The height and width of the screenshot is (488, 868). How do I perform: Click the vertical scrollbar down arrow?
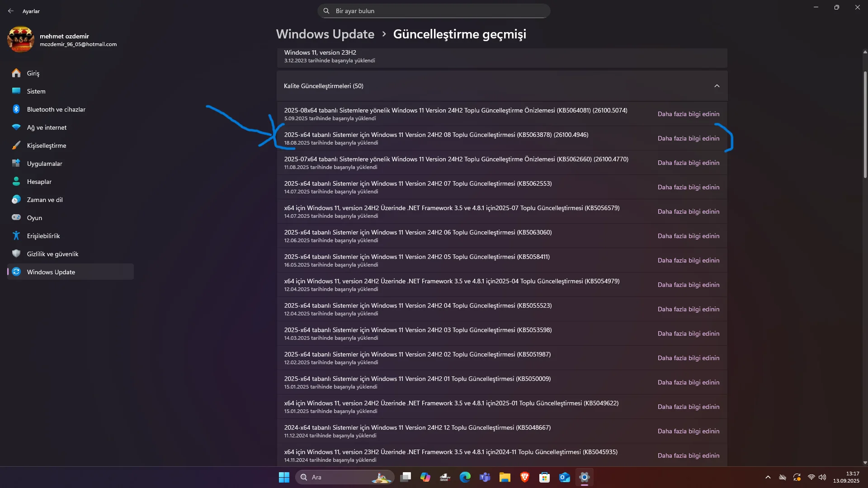[x=865, y=463]
